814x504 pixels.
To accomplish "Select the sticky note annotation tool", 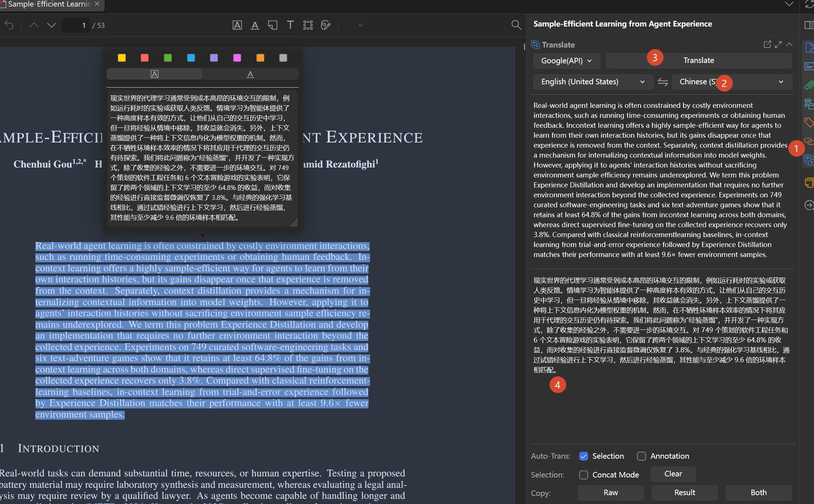I will (x=273, y=25).
